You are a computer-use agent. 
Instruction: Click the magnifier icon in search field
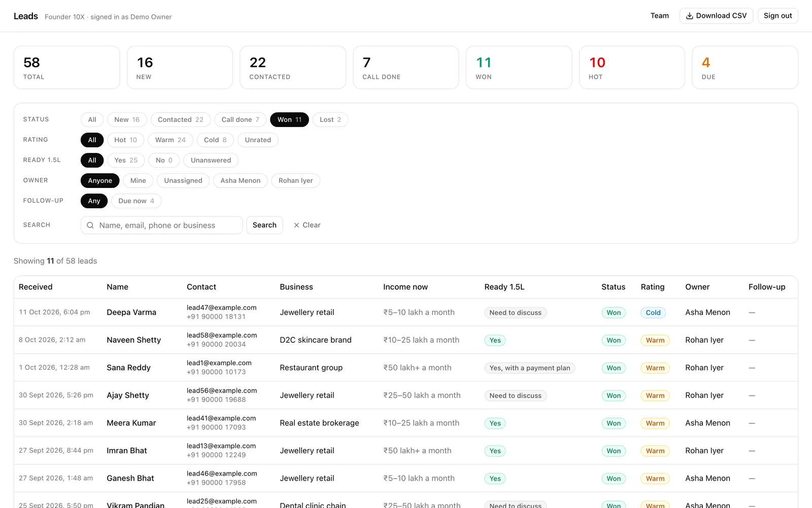(90, 225)
